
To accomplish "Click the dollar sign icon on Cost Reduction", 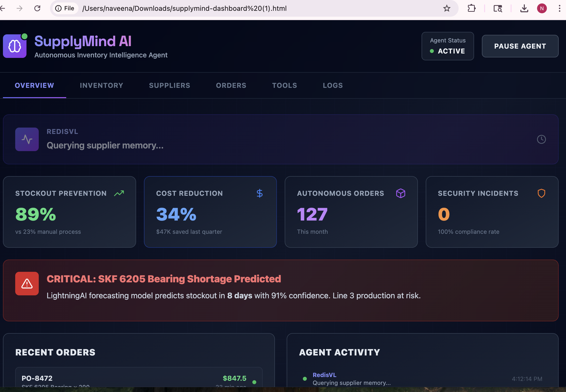I will click(259, 193).
